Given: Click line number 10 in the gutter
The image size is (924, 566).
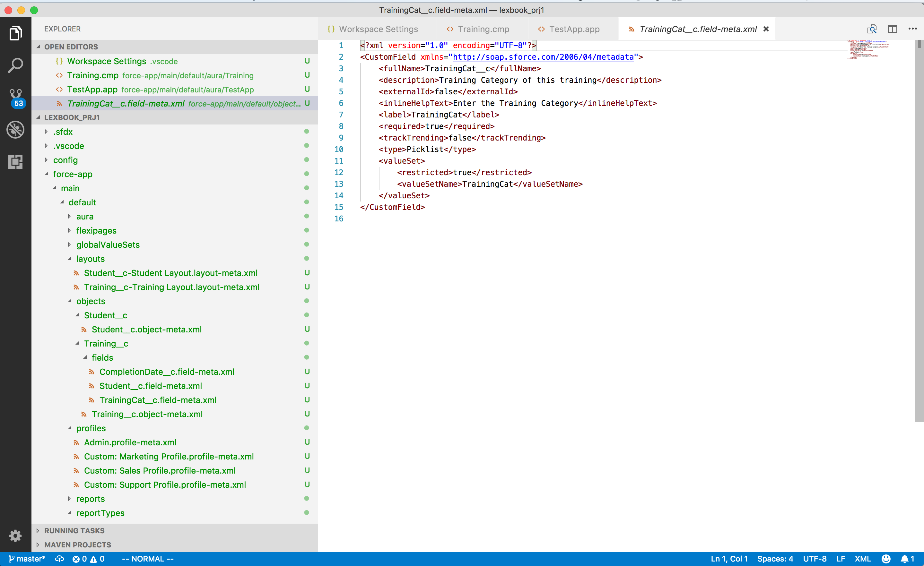Looking at the screenshot, I should pyautogui.click(x=339, y=150).
